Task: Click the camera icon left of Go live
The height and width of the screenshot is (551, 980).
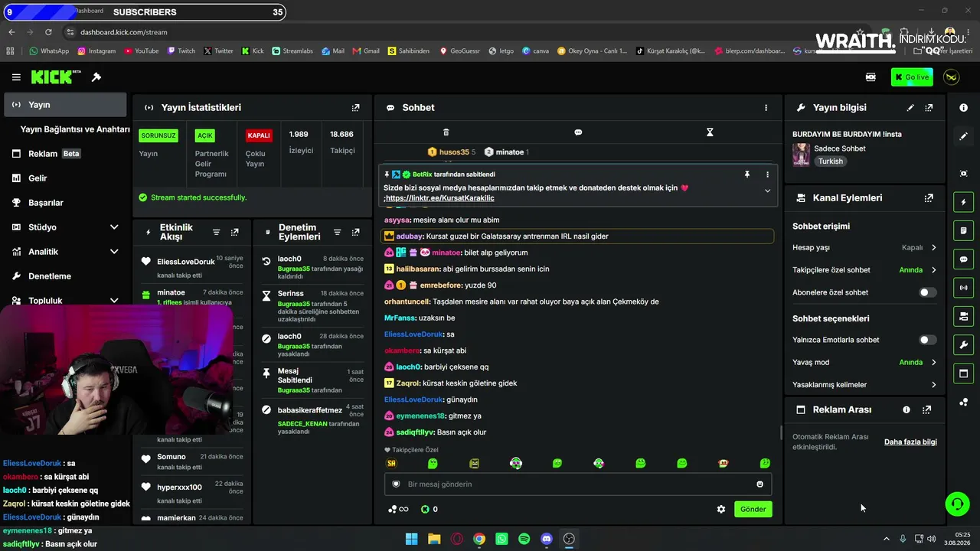Action: (x=871, y=77)
